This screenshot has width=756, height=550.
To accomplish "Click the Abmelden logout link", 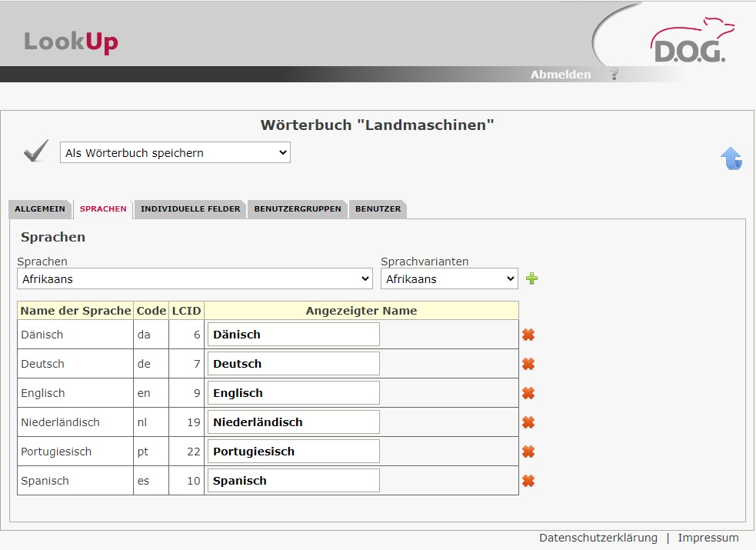I will [561, 75].
